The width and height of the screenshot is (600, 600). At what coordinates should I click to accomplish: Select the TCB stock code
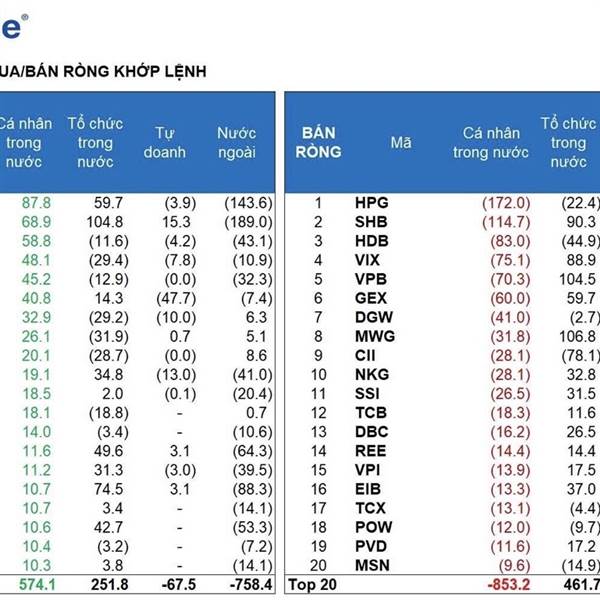370,413
